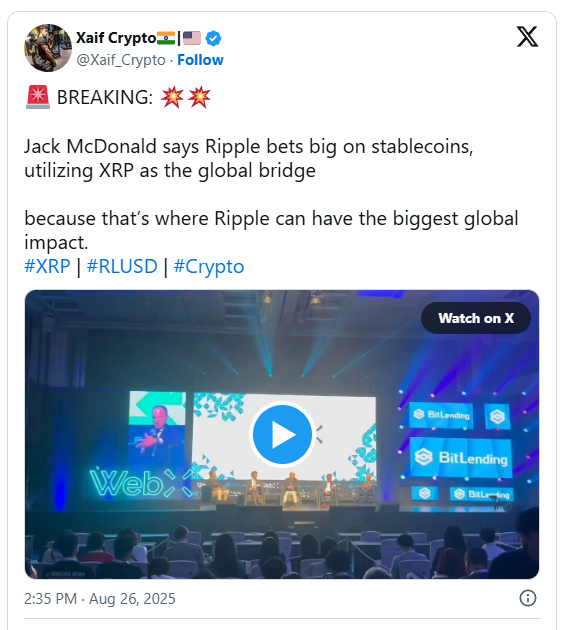566x630 pixels.
Task: Play the embedded video
Action: pyautogui.click(x=282, y=434)
